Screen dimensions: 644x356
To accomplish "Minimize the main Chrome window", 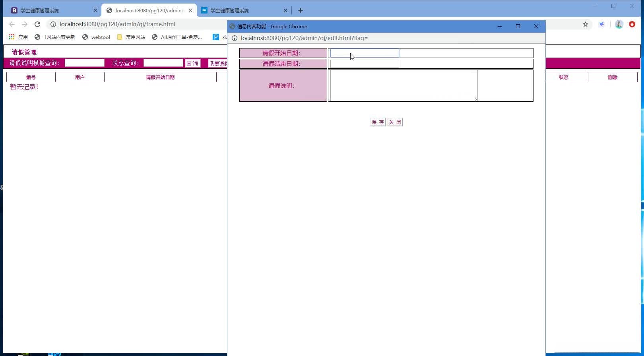I will [x=595, y=6].
